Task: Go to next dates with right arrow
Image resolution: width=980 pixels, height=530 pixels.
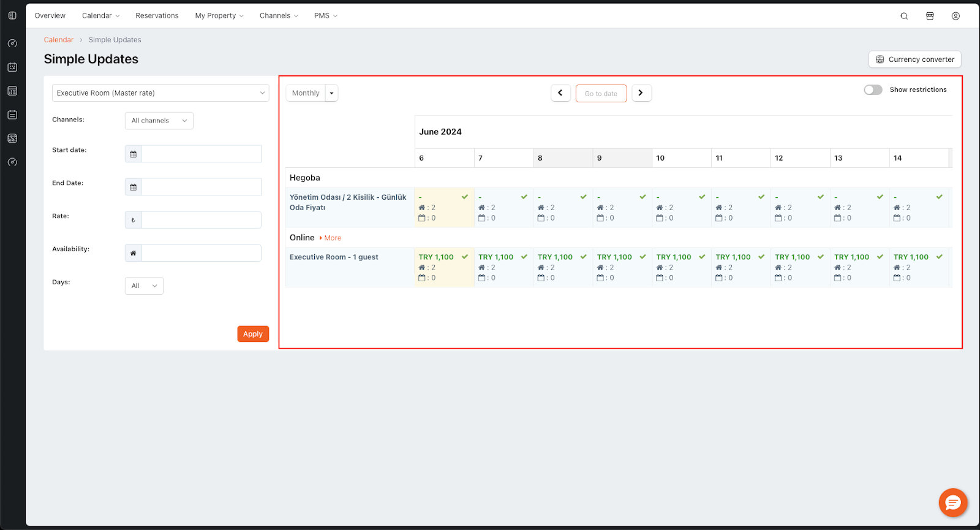Action: pyautogui.click(x=641, y=93)
